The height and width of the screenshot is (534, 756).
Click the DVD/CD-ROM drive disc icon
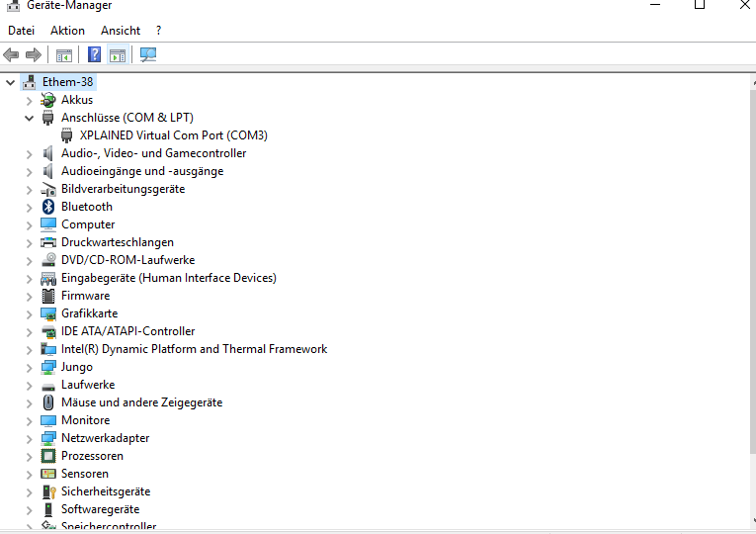48,260
